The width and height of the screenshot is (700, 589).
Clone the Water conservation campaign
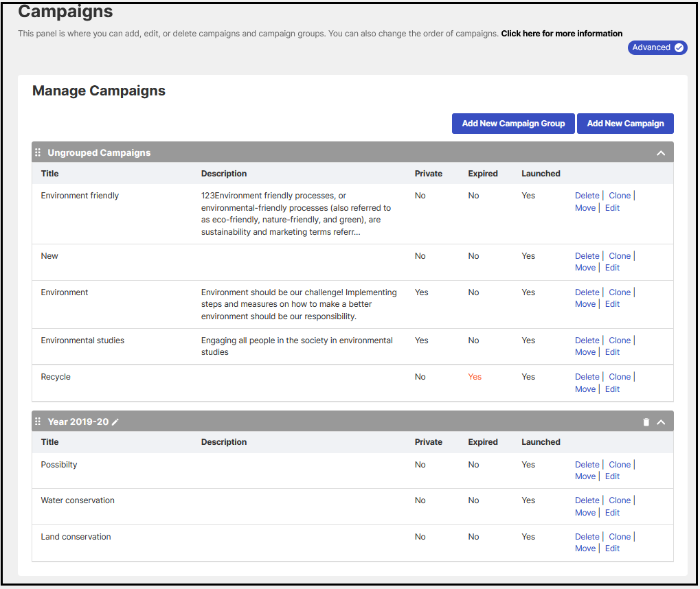click(619, 500)
